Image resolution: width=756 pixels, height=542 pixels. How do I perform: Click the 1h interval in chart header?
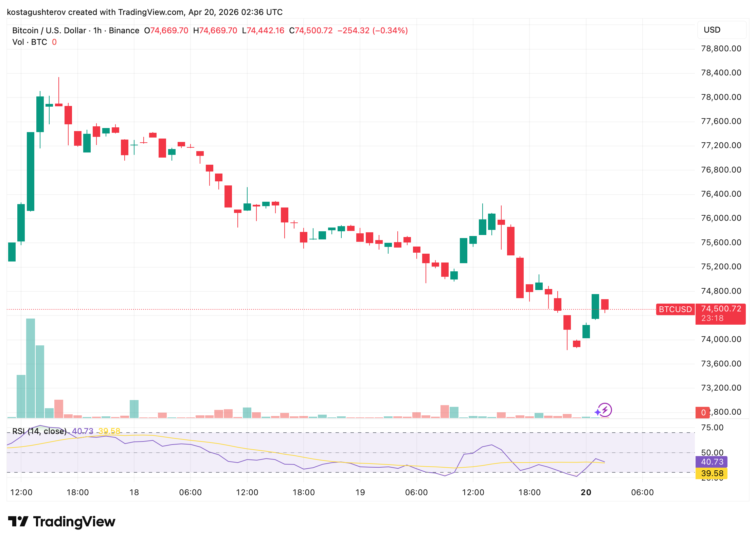coord(97,31)
